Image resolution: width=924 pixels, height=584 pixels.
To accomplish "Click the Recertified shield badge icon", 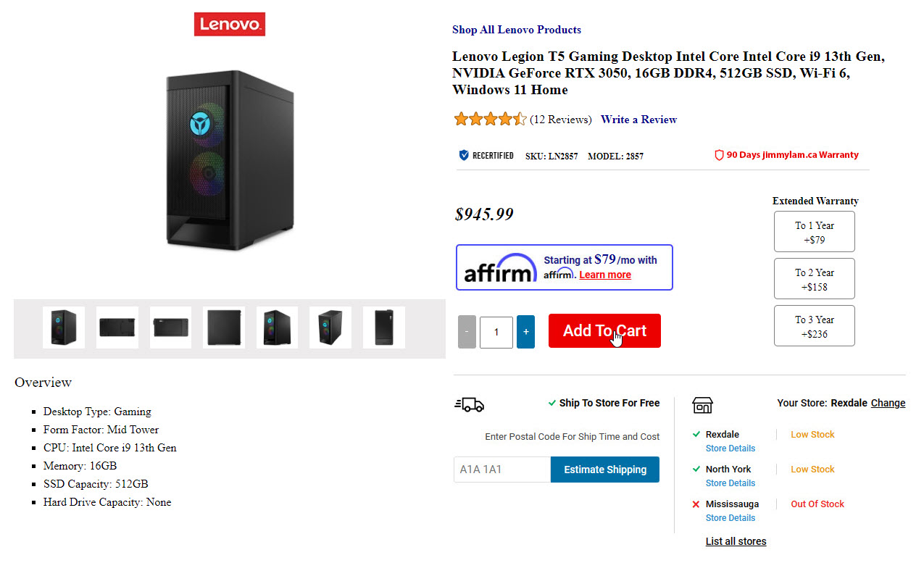I will click(x=464, y=155).
